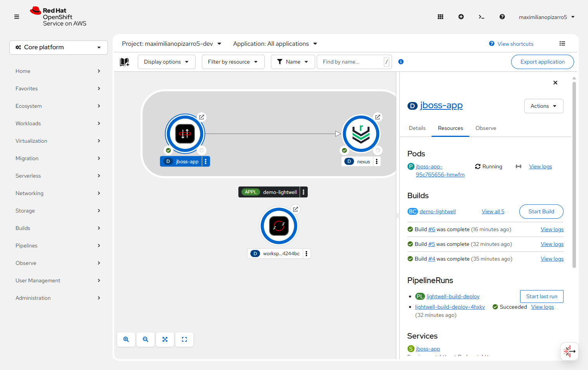The image size is (588, 370).
Task: Switch to the Resources tab
Action: click(x=450, y=128)
